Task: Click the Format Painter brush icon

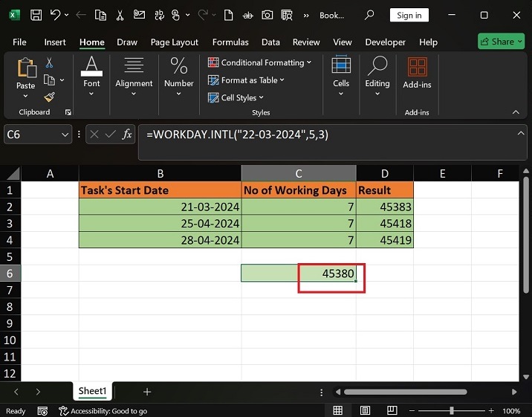Action: tap(50, 97)
